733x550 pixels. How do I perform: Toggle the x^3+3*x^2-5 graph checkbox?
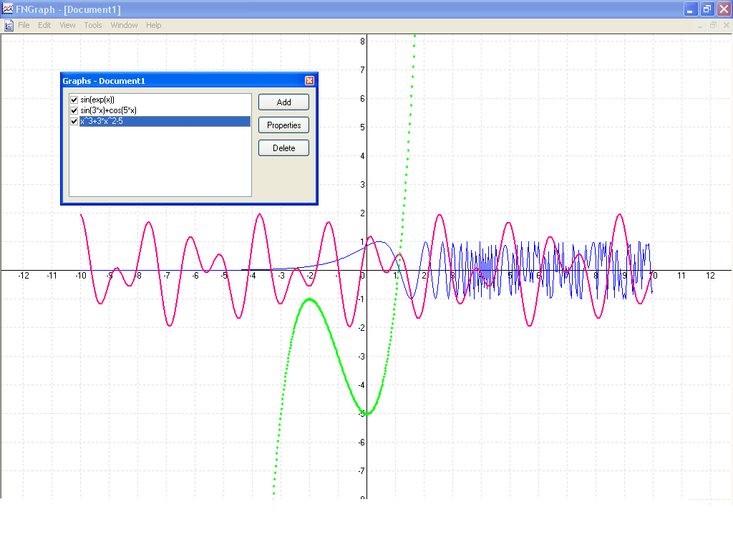click(74, 121)
